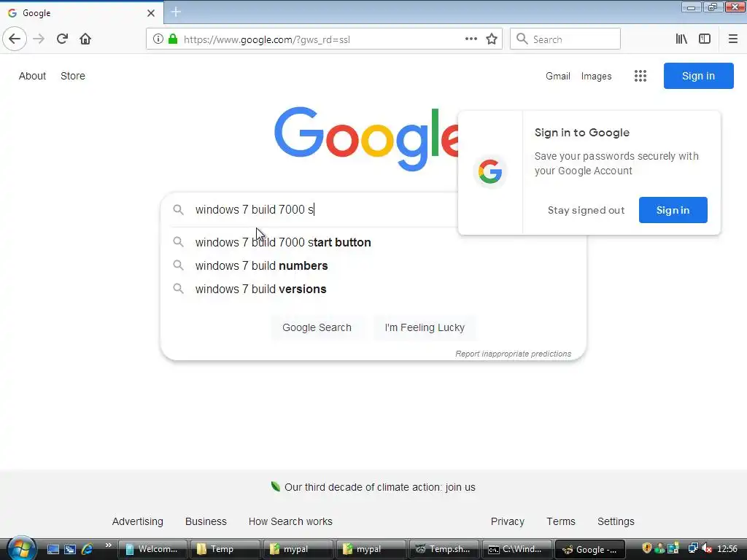Open Settings footer link
747x560 pixels.
(616, 521)
